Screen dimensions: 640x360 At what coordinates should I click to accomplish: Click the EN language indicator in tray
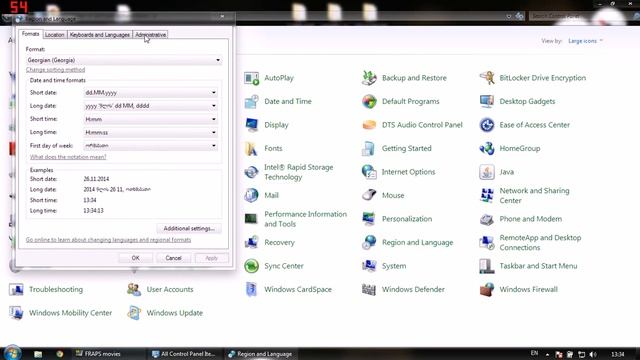pos(534,353)
